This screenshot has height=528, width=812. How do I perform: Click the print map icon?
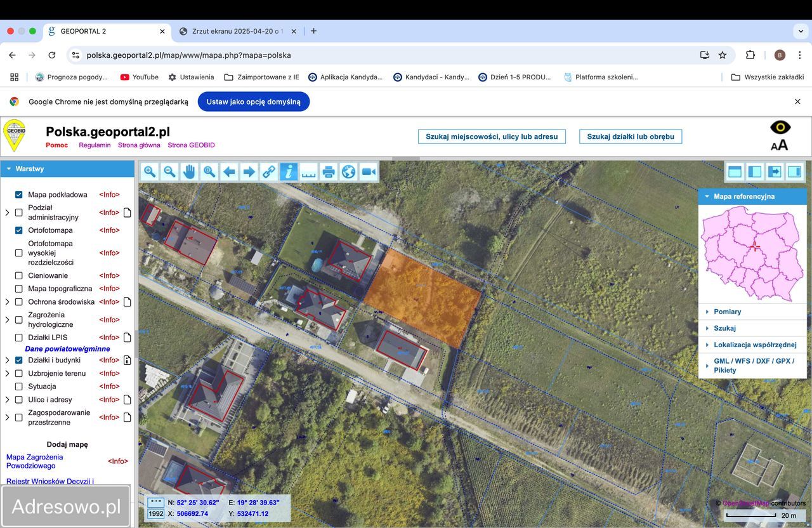[x=329, y=171]
